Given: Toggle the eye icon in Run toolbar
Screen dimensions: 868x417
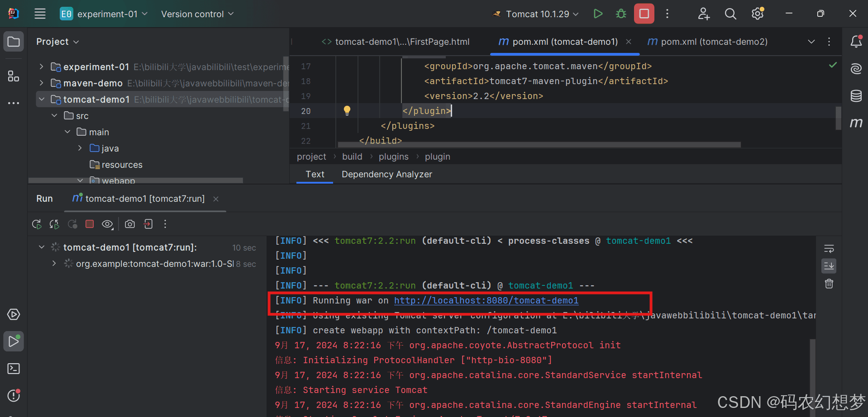Looking at the screenshot, I should coord(107,224).
